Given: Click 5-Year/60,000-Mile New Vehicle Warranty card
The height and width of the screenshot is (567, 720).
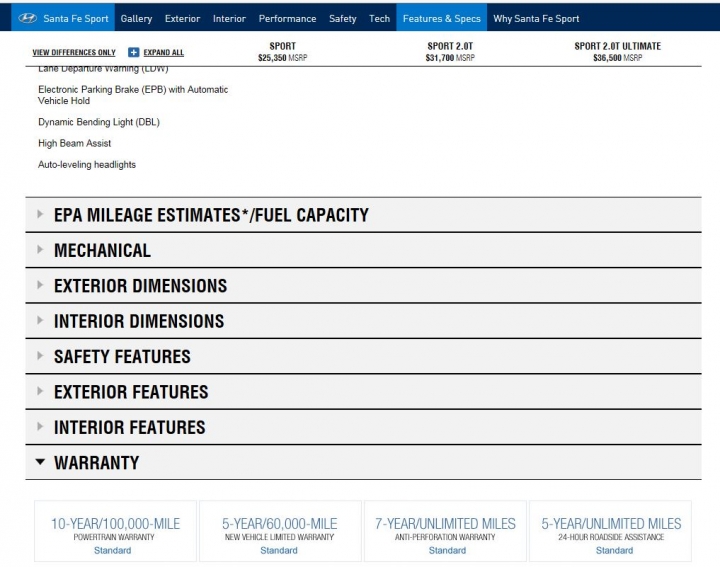Looking at the screenshot, I should (x=280, y=531).
